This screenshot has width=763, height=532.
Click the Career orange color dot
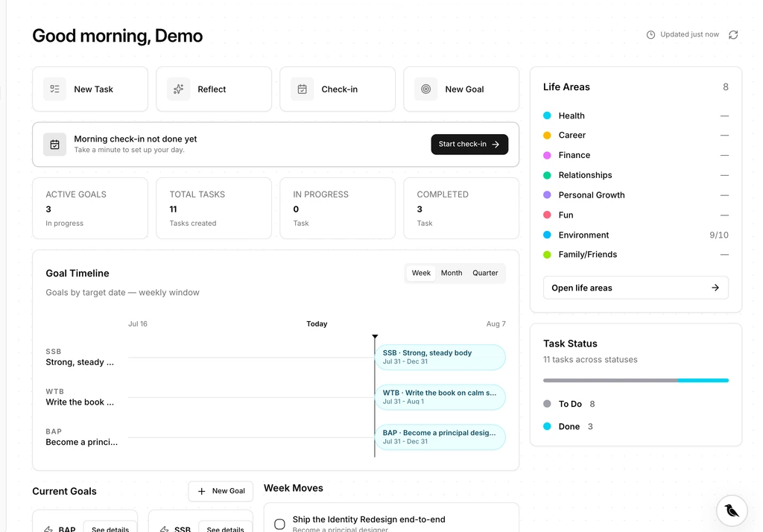pos(547,136)
